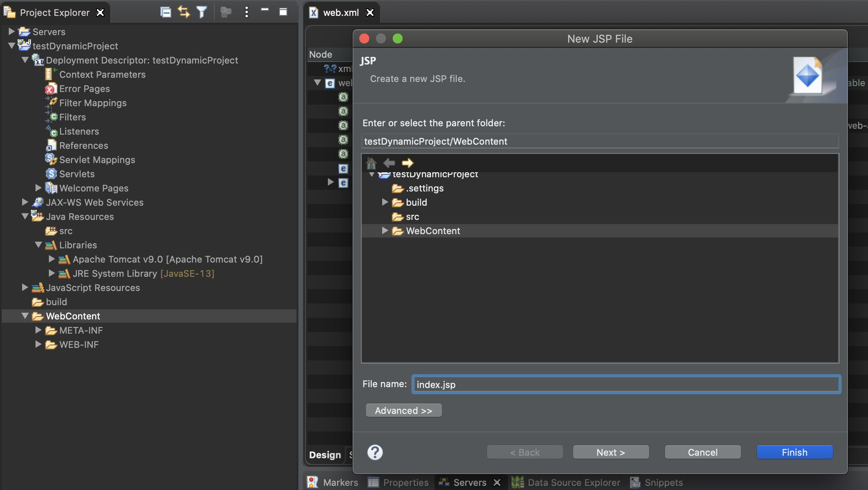Click the Go Into forward arrow
Image resolution: width=868 pixels, height=490 pixels.
407,163
